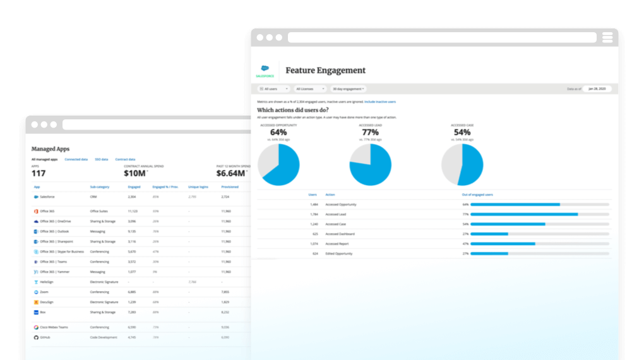Image resolution: width=644 pixels, height=360 pixels.
Task: Click the Accessed Opportunity 64% progress bar
Action: coord(540,204)
